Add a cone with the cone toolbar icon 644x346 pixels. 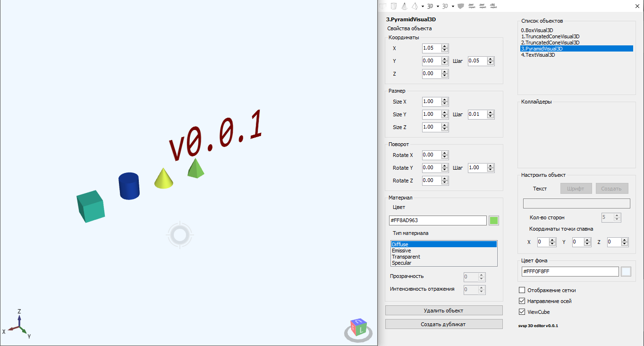[x=405, y=6]
